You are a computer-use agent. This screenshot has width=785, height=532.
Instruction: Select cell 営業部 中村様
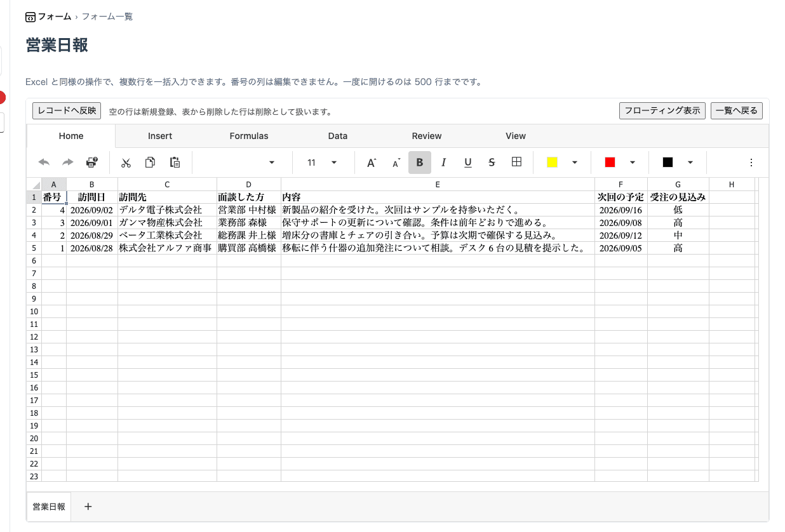(x=249, y=209)
